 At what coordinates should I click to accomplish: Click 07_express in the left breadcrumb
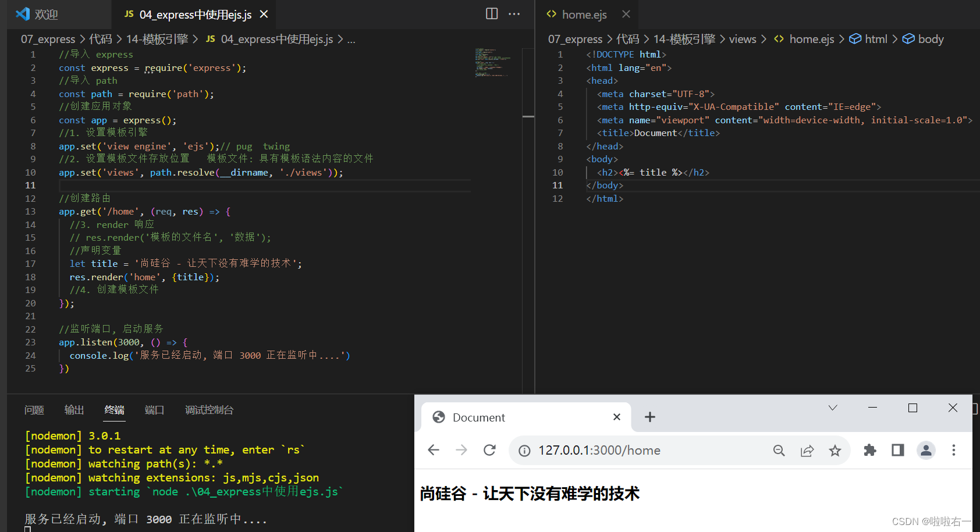click(x=48, y=39)
